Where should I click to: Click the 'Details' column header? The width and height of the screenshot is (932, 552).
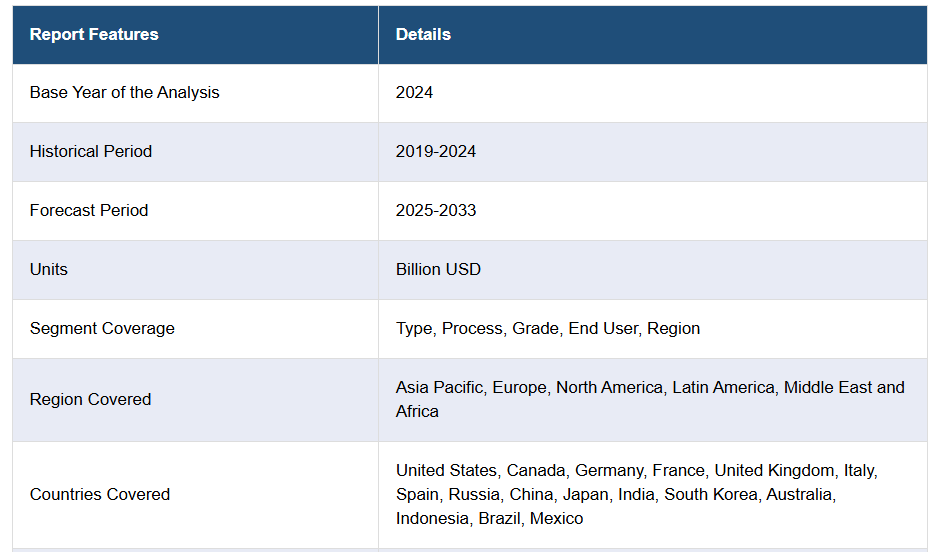click(423, 34)
